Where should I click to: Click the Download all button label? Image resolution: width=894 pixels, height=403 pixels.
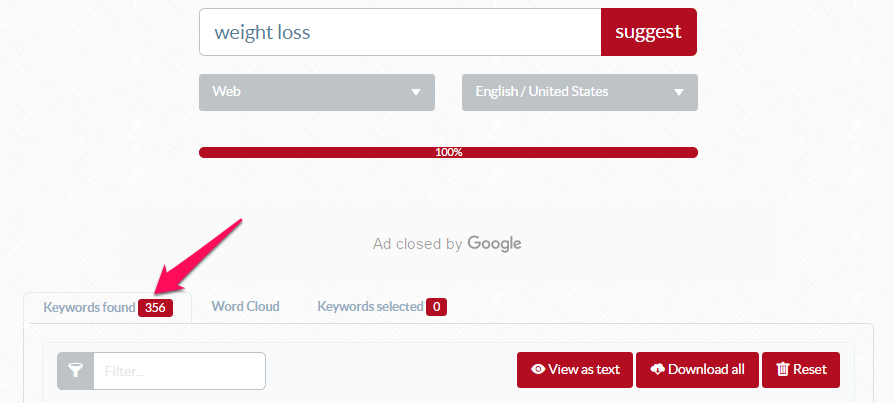(x=706, y=369)
